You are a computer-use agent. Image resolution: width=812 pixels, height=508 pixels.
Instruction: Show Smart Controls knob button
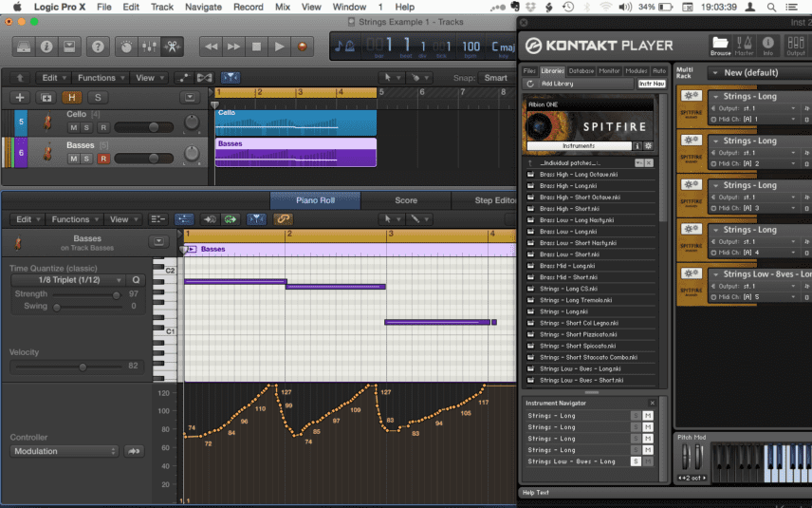[126, 47]
